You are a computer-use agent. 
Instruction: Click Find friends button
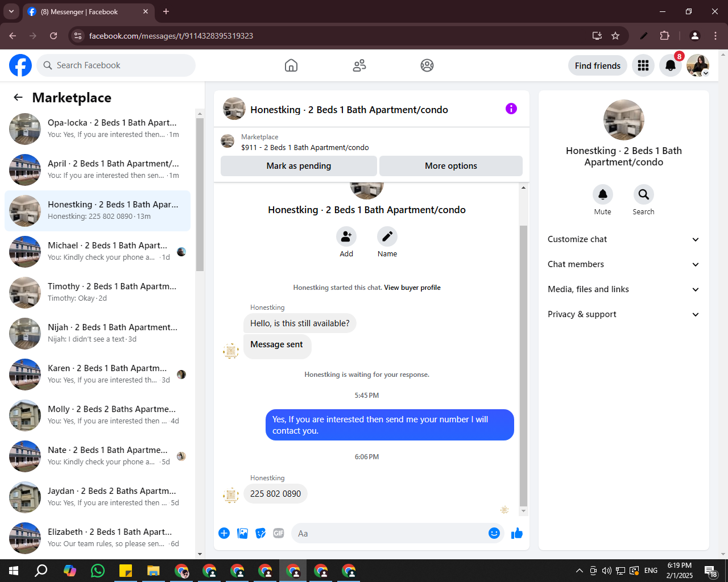click(598, 65)
